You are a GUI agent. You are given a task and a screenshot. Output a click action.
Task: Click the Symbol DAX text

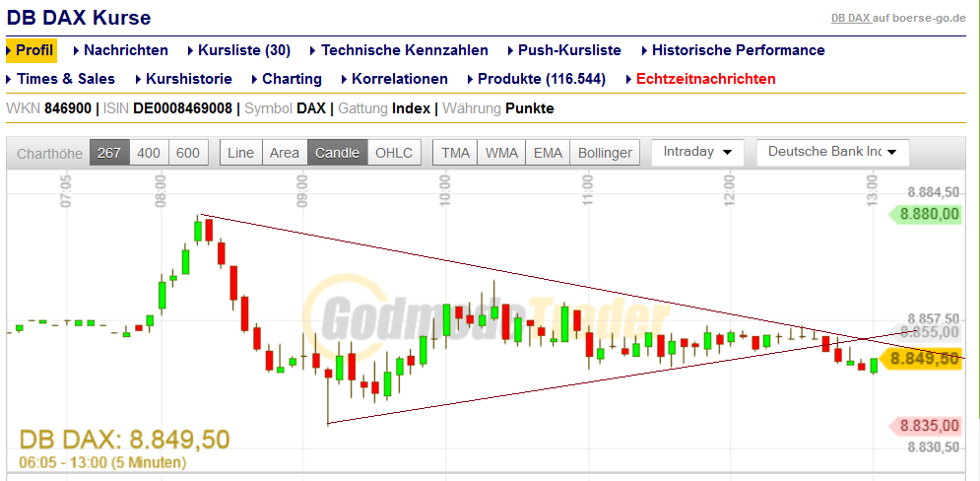click(x=285, y=108)
